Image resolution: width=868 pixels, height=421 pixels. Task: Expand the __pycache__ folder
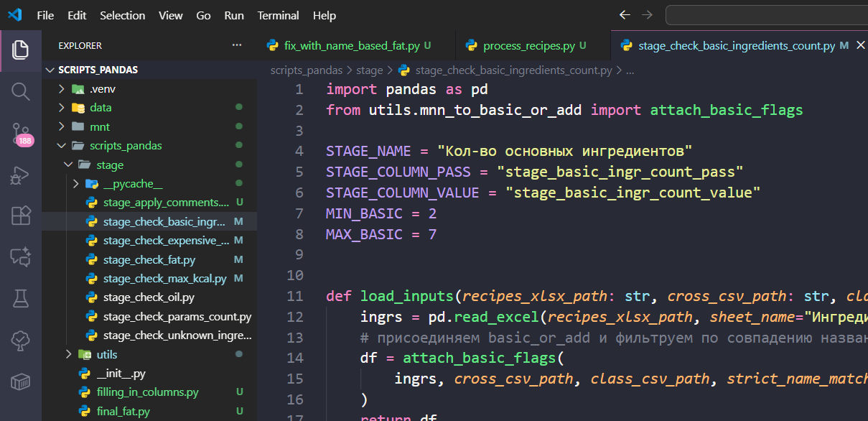tap(76, 184)
